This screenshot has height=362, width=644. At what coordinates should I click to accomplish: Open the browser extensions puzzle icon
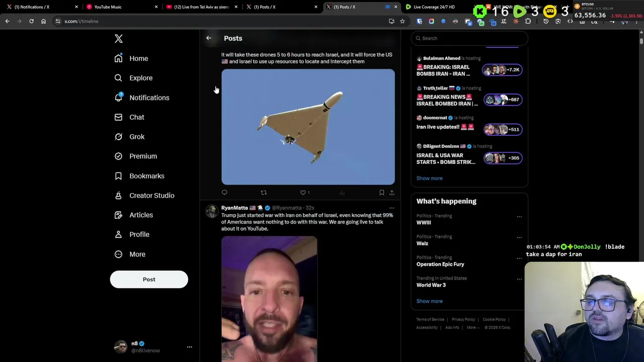528,21
